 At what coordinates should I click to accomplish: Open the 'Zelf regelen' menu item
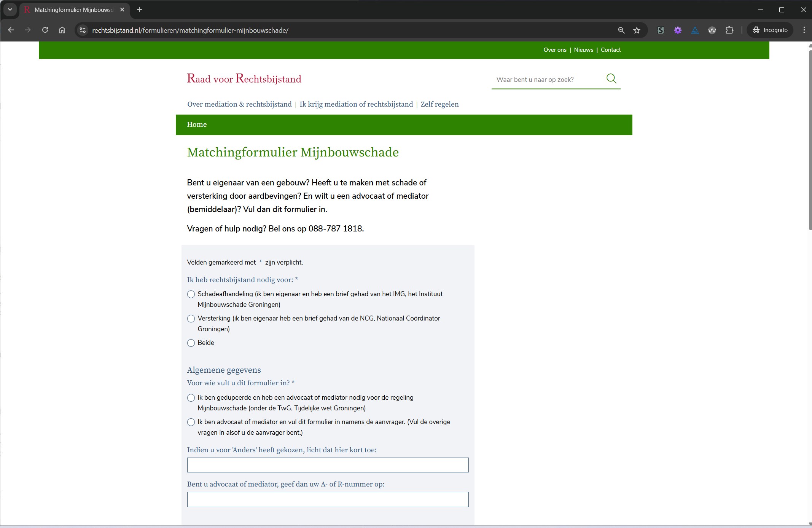pos(439,104)
